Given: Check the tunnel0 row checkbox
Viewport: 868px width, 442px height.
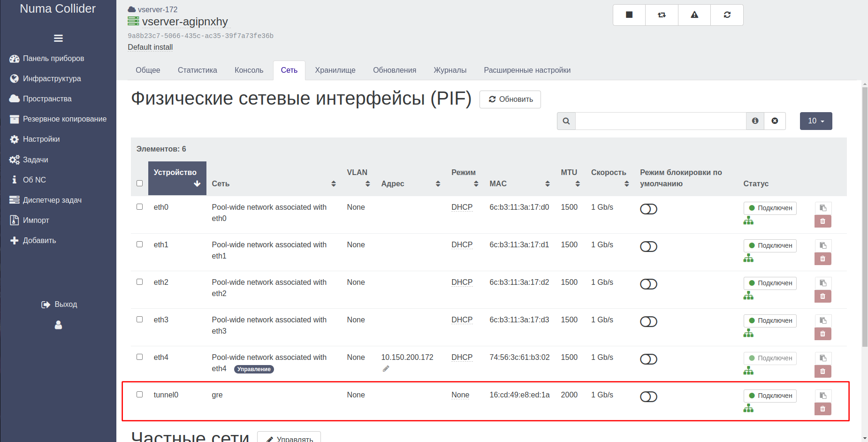Looking at the screenshot, I should coord(139,395).
